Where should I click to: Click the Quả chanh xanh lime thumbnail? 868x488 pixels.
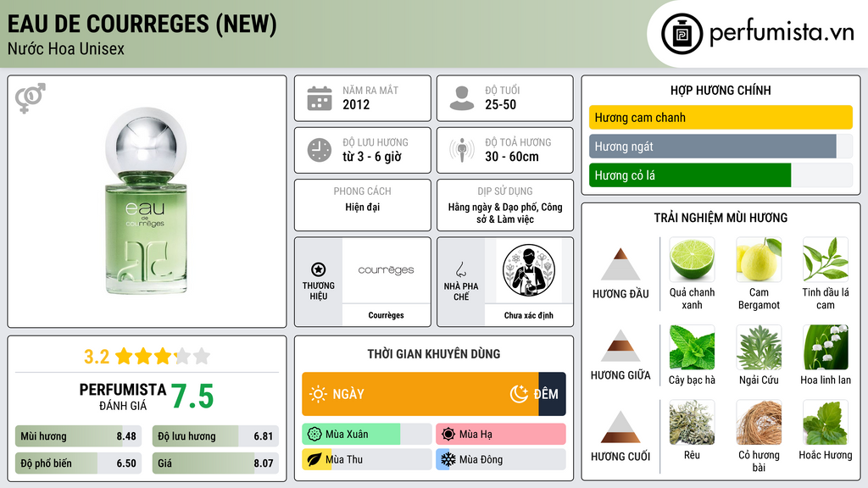click(x=692, y=259)
